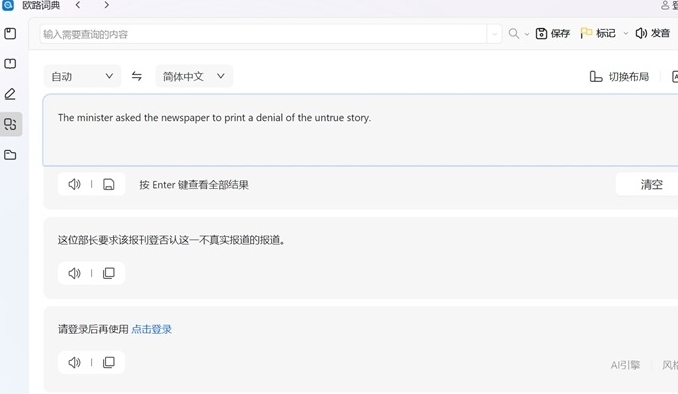Open the vocabulary book sidebar icon
Screen dimensions: 678x394
(10, 64)
